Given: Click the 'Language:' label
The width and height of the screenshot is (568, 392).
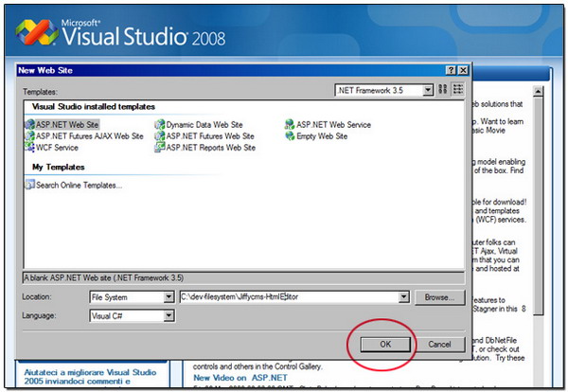Looking at the screenshot, I should (x=39, y=315).
